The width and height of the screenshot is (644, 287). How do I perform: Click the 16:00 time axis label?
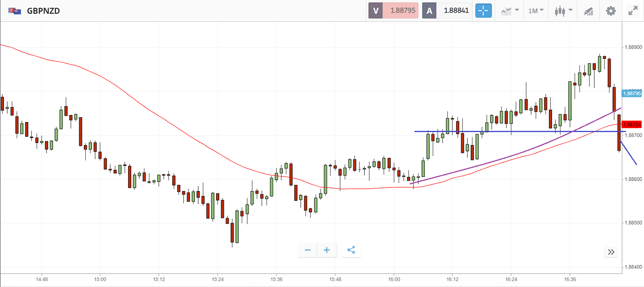point(394,280)
